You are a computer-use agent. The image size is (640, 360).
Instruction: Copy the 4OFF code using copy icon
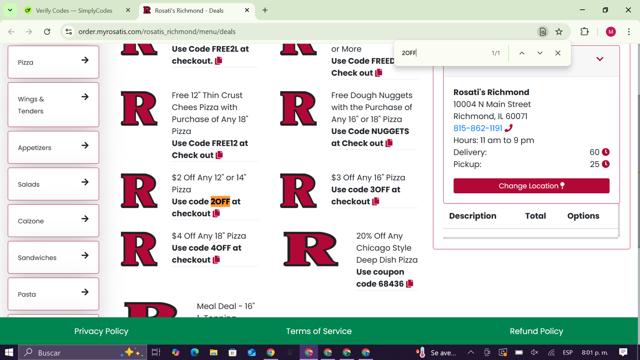(x=216, y=260)
